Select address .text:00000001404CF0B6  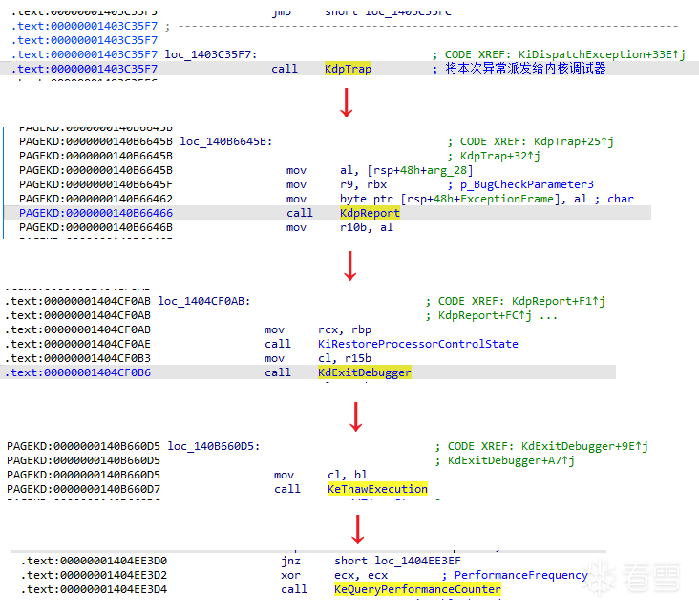tap(78, 372)
